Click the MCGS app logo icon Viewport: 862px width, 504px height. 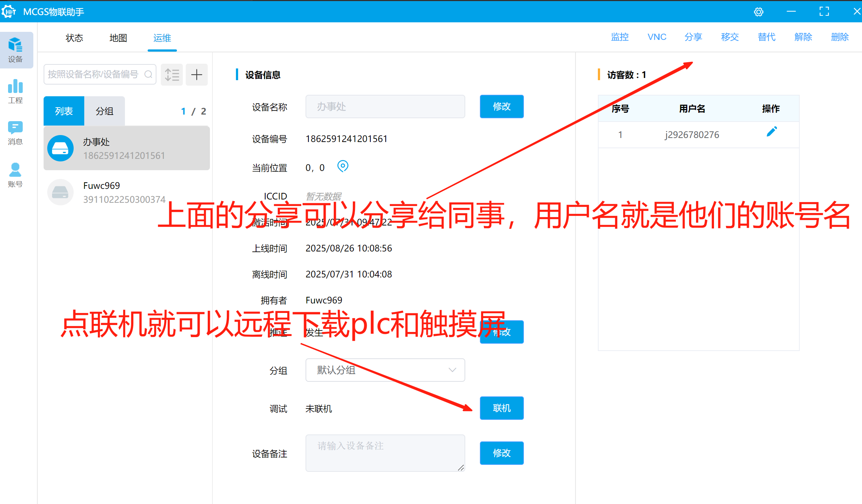(x=8, y=12)
